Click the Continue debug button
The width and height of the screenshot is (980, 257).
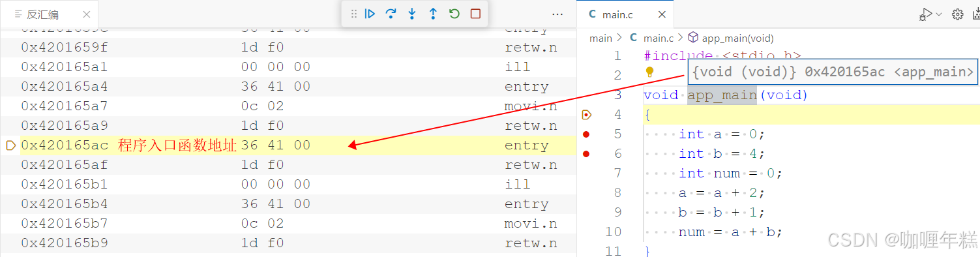pos(370,14)
